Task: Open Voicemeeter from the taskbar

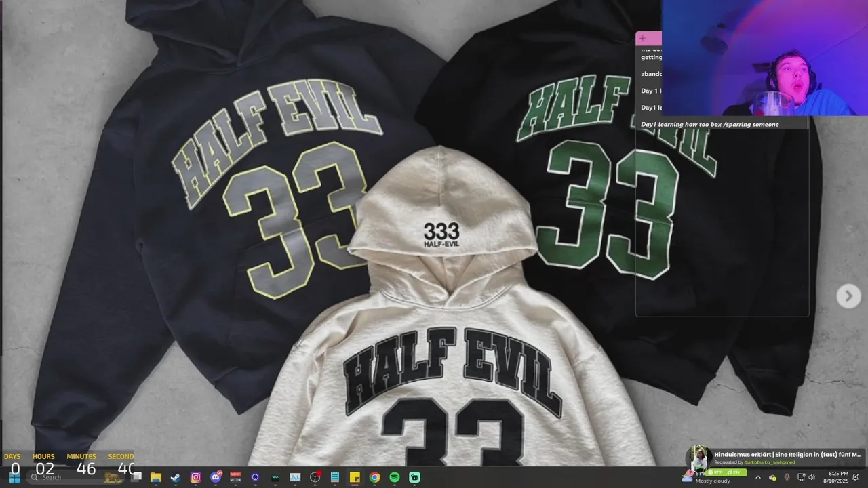Action: (235, 477)
